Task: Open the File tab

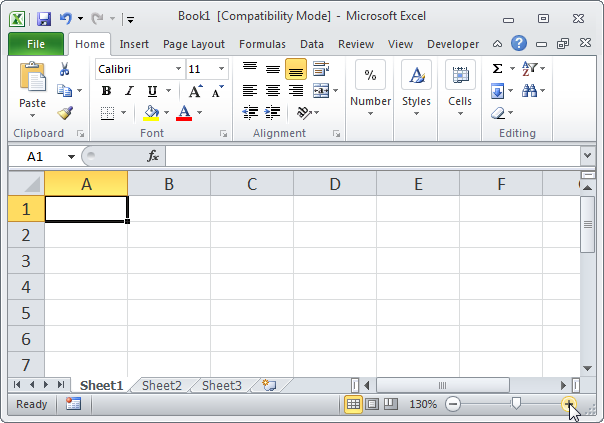Action: pos(36,44)
